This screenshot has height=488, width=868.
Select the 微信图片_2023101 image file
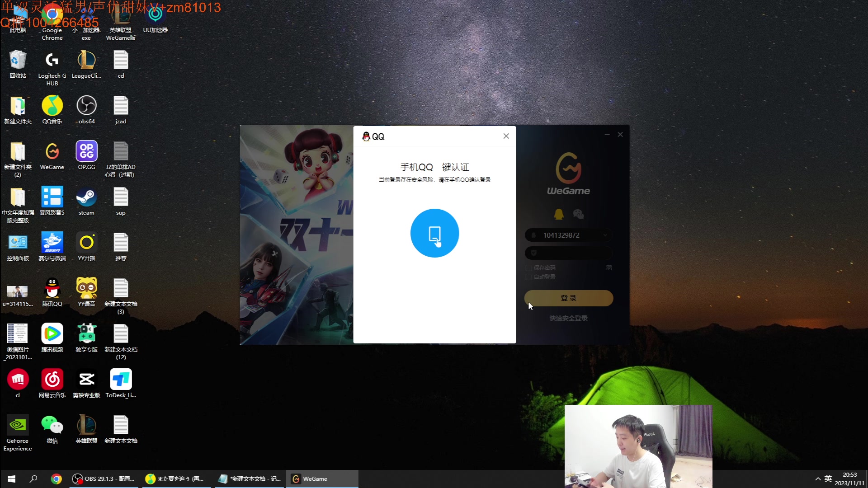tap(18, 342)
